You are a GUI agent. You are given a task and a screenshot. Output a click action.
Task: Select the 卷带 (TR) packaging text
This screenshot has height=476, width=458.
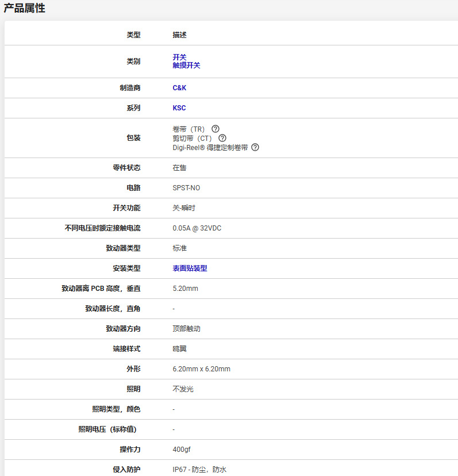click(189, 129)
